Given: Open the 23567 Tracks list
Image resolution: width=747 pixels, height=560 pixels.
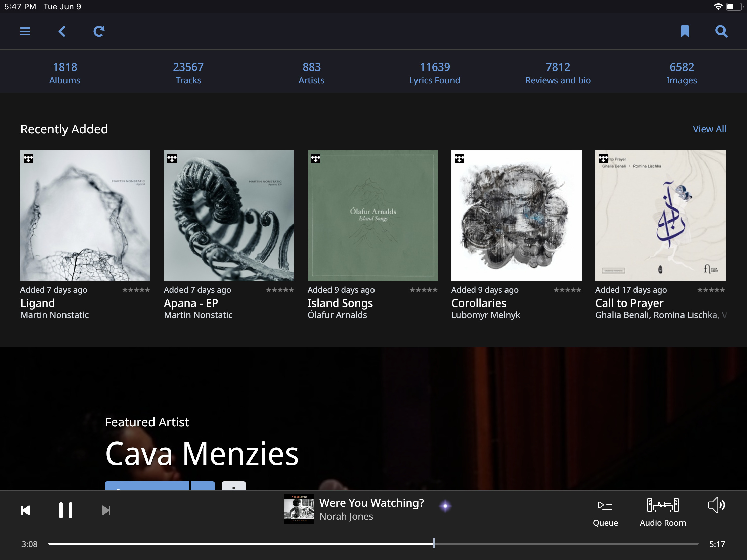Looking at the screenshot, I should [x=188, y=73].
